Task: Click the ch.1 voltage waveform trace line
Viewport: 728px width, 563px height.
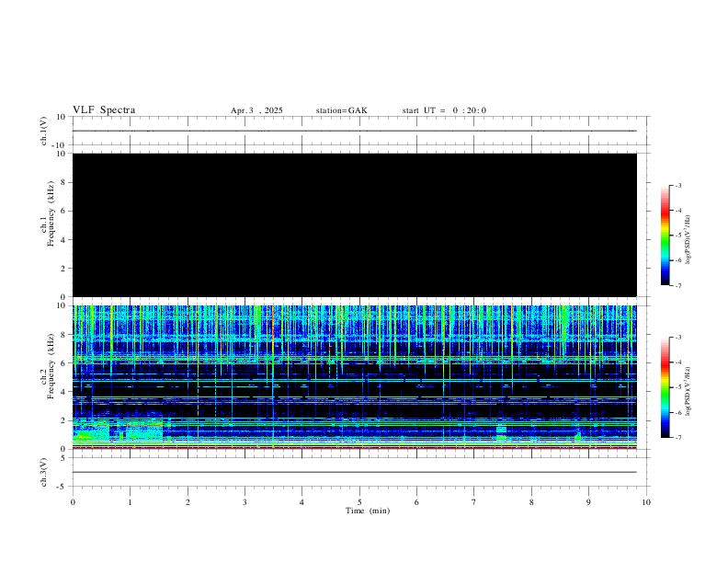Action: pos(355,131)
